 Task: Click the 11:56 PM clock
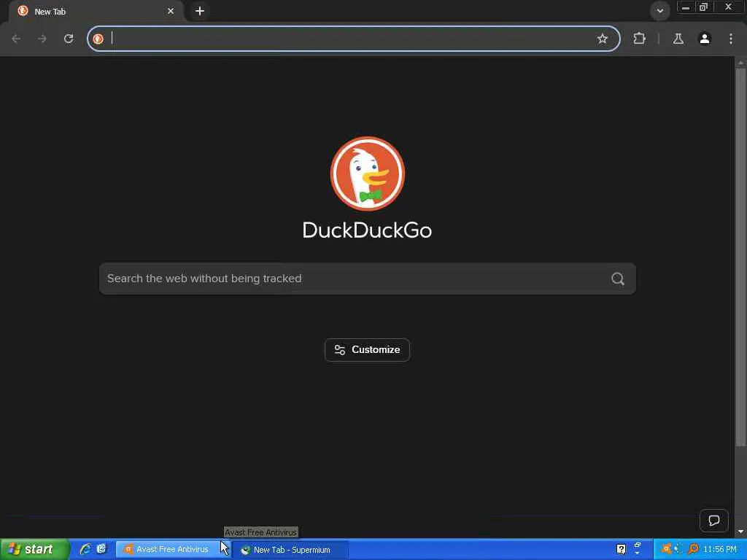[720, 550]
